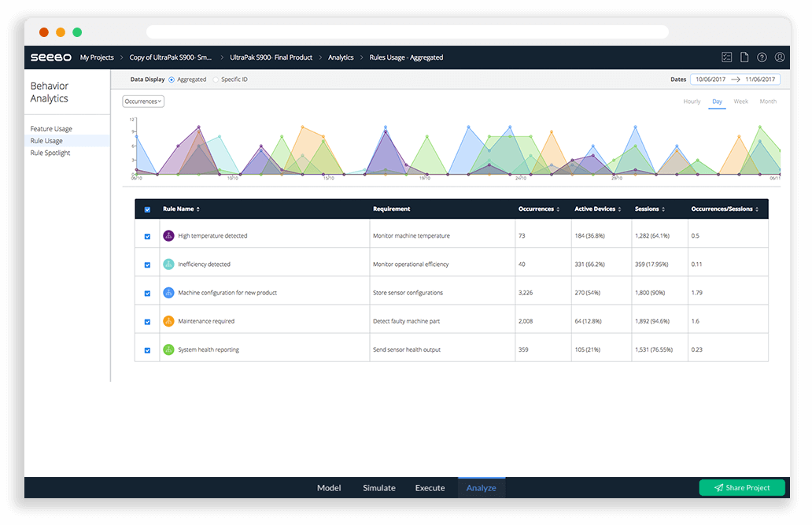This screenshot has width=812, height=525.
Task: Open the user profile icon
Action: click(x=780, y=57)
